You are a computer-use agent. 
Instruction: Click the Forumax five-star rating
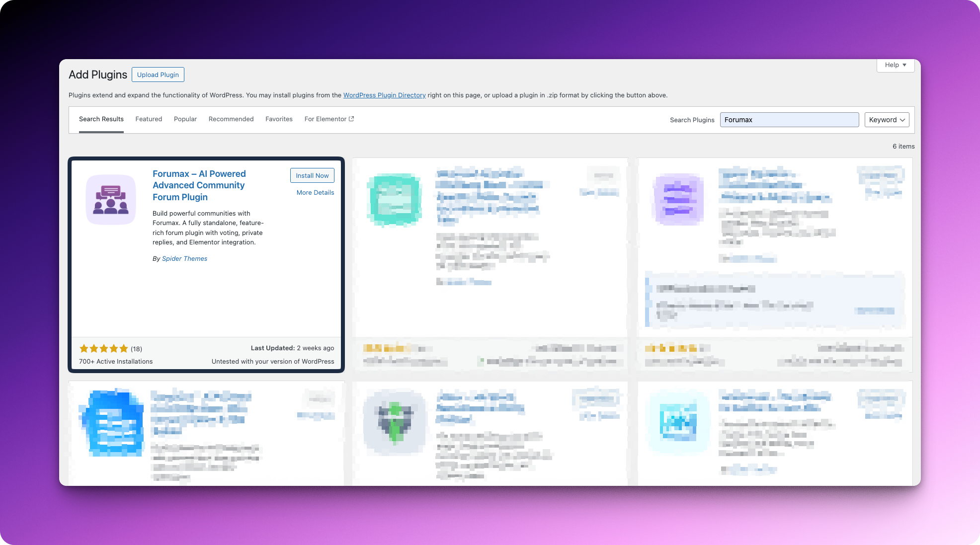pos(104,349)
